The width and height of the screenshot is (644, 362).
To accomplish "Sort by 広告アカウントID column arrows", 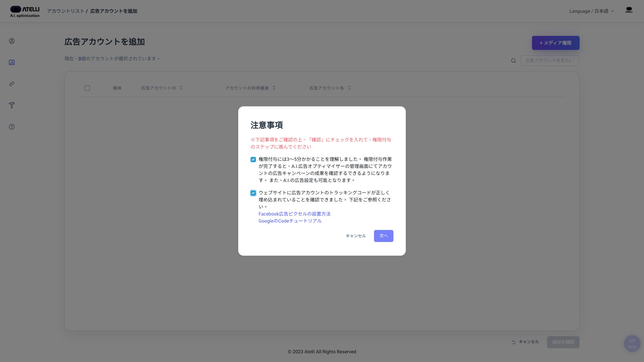I will 181,88.
